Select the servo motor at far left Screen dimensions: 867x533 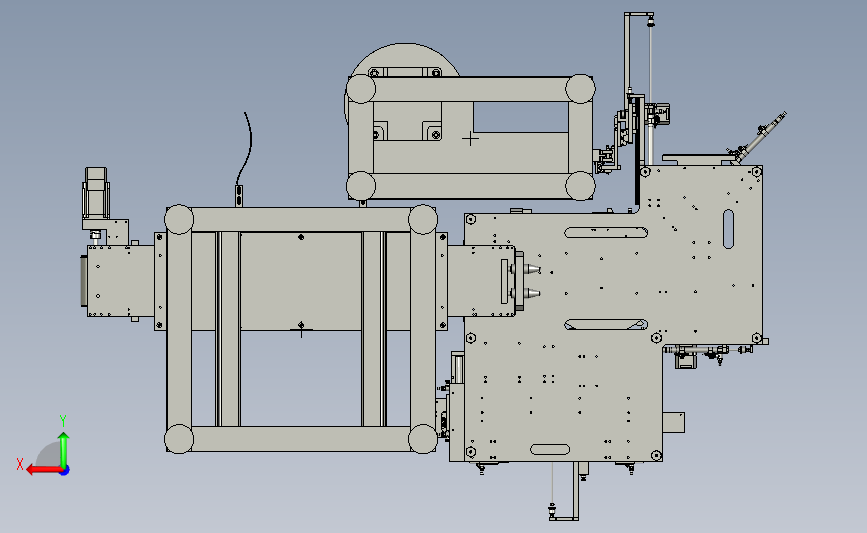[x=96, y=192]
